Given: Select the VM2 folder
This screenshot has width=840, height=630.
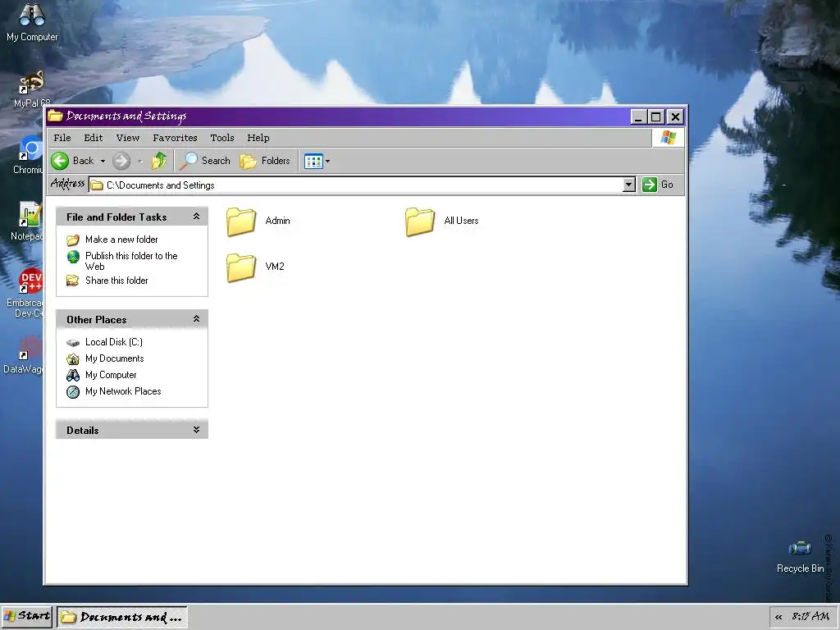Looking at the screenshot, I should (256, 267).
